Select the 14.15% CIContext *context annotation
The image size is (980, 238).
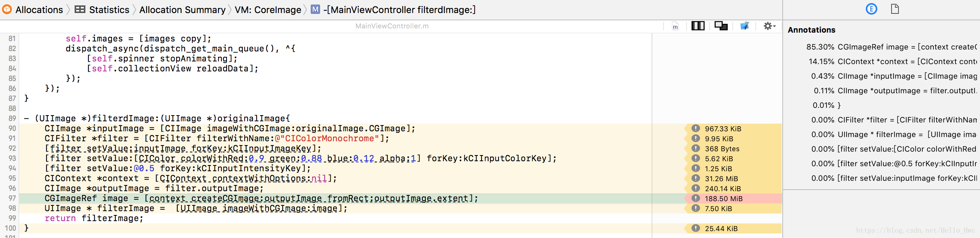892,61
